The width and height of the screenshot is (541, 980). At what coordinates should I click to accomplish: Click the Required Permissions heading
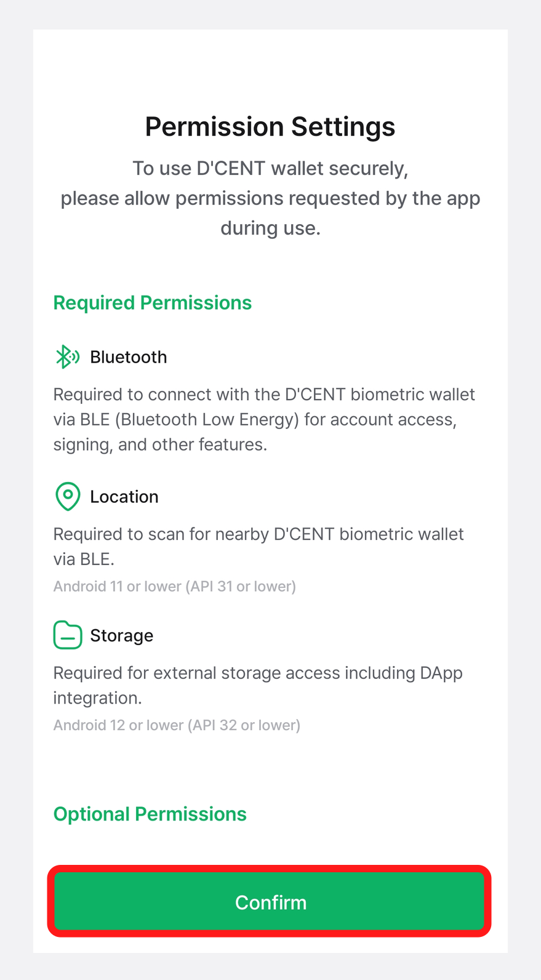pos(153,303)
